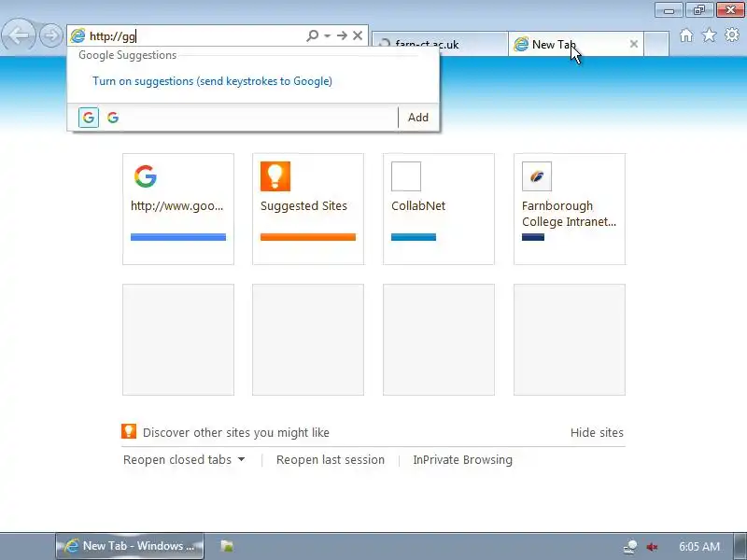Click the blank CollabNet tile icon
Viewport: 747px width, 560px height.
click(x=406, y=176)
